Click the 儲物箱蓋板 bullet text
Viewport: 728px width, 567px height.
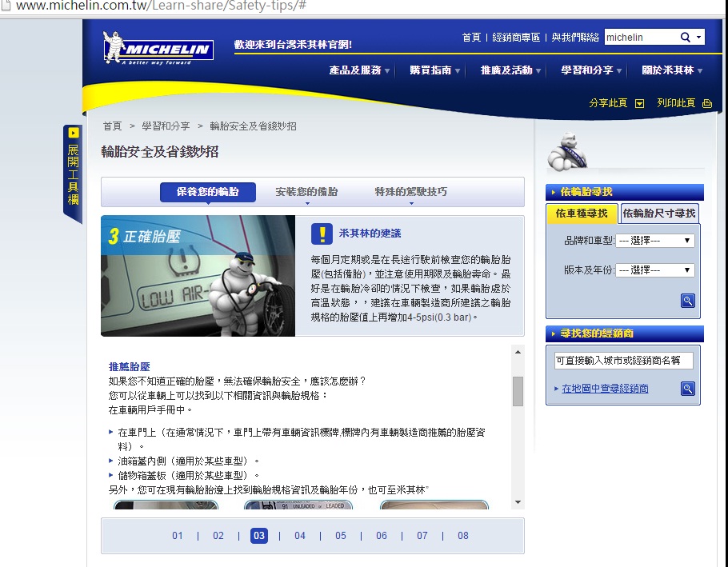click(188, 475)
